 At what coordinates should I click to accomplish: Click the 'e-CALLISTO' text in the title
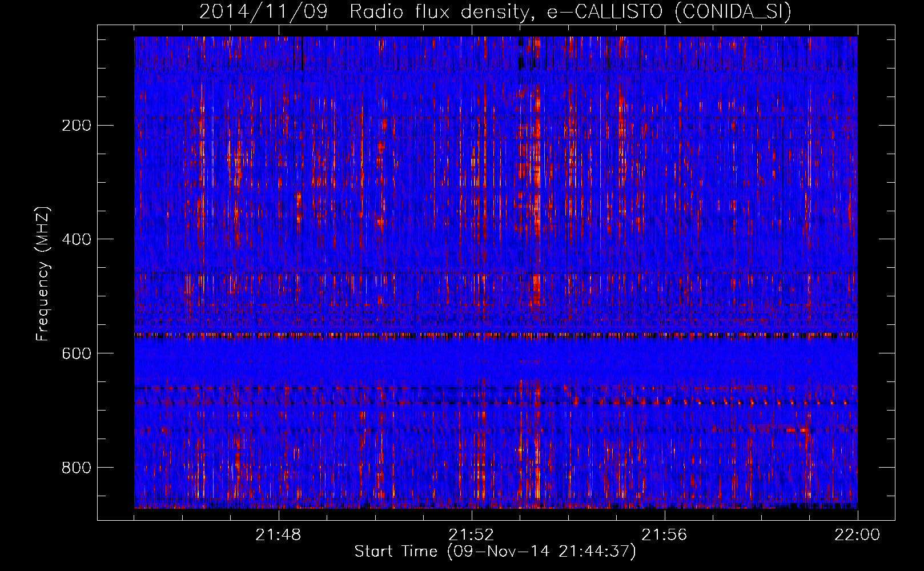606,11
